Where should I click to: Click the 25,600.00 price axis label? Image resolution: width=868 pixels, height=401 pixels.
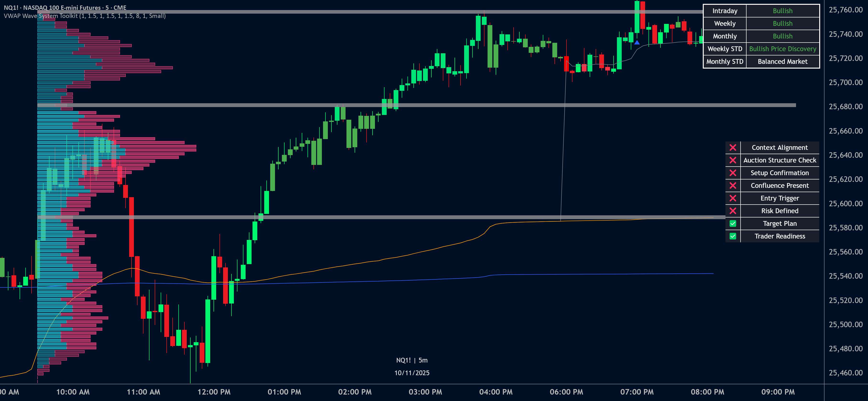(846, 204)
